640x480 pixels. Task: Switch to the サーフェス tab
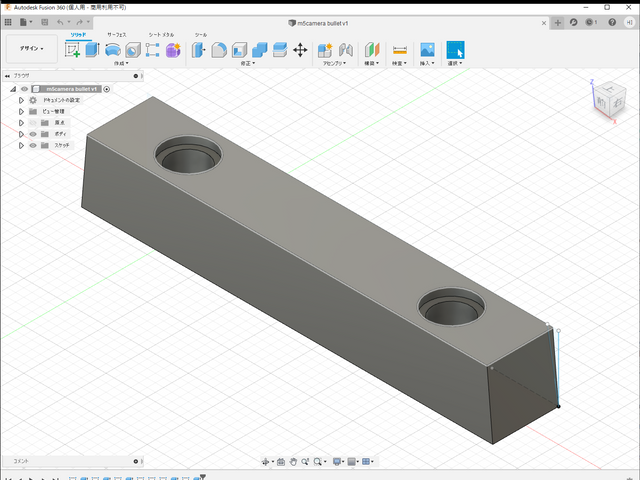117,34
